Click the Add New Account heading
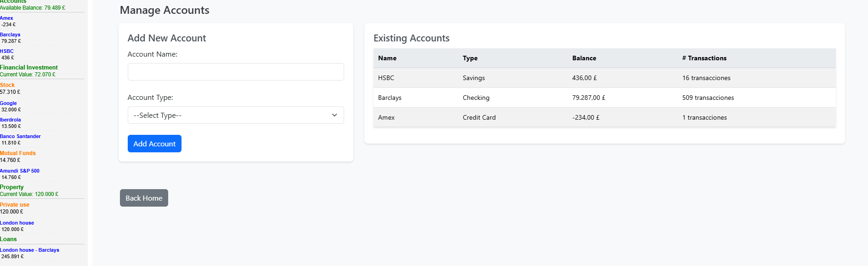868x266 pixels. click(x=167, y=38)
